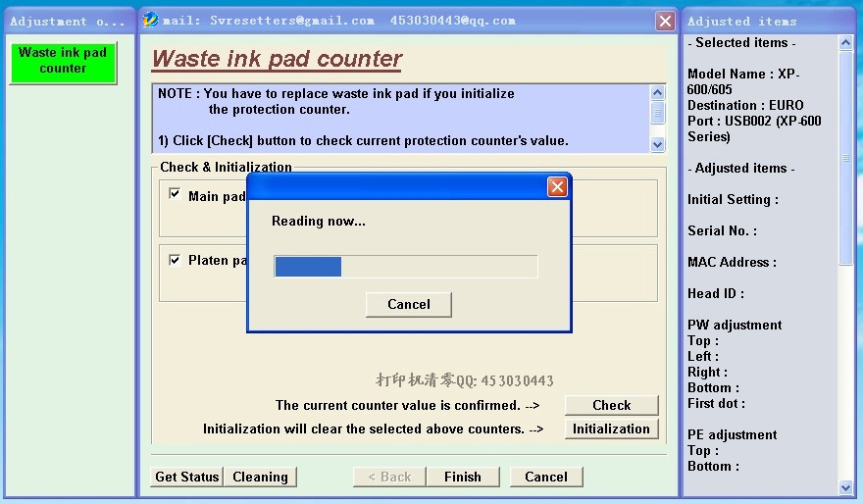
Task: Click 'Port : USB002 (XP-600 Series)' text
Action: pyautogui.click(x=754, y=128)
